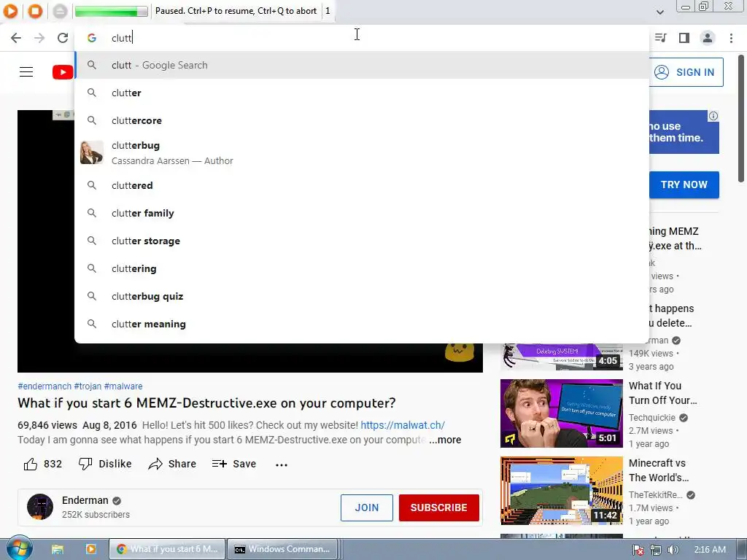Click the #trojan hashtag link

pyautogui.click(x=88, y=386)
